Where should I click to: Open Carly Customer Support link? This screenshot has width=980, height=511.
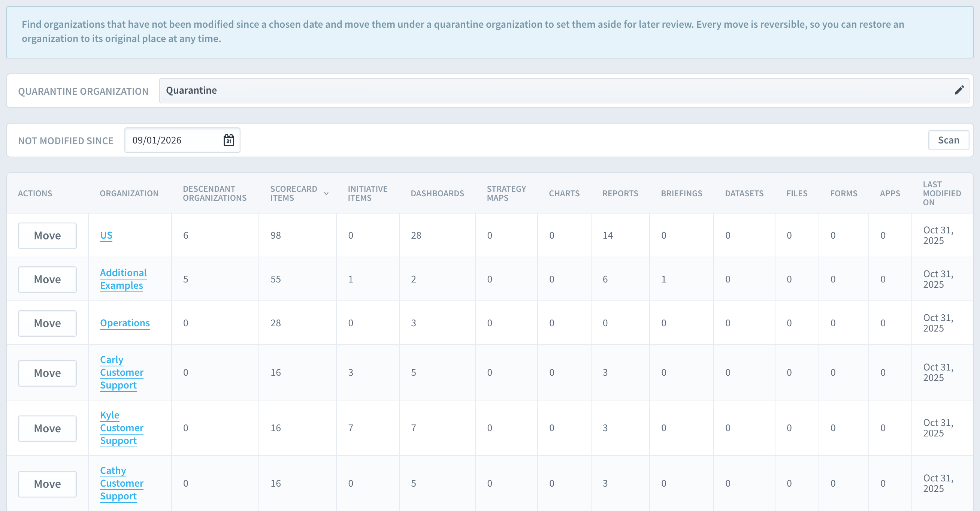click(122, 372)
